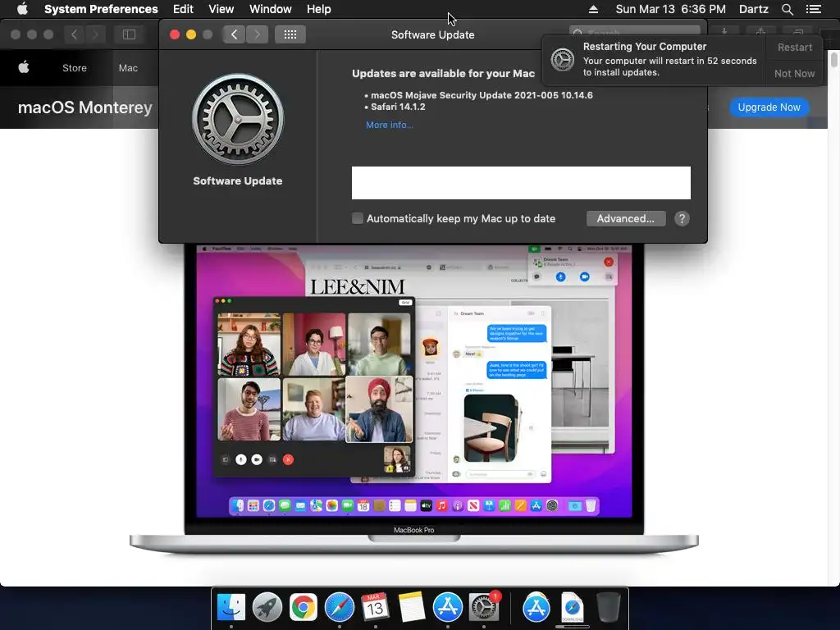Toggle the Safari sidebar button

[129, 34]
